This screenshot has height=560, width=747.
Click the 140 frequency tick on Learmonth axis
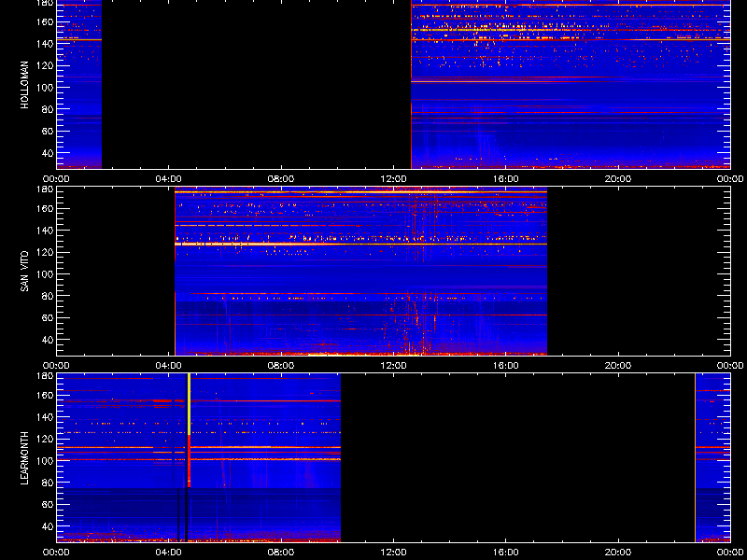pos(45,417)
